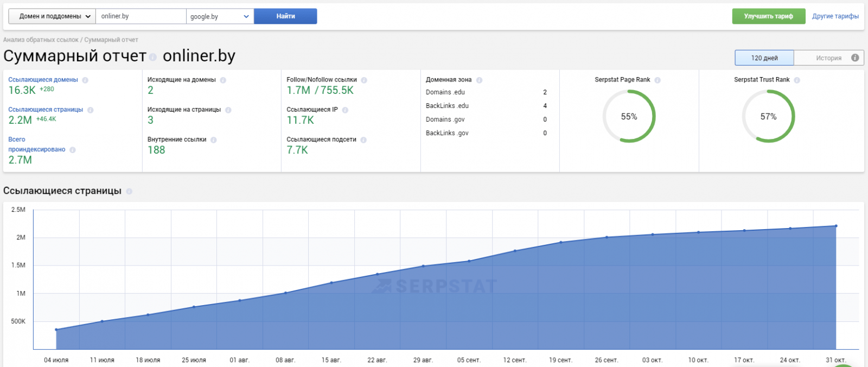The height and width of the screenshot is (367, 868).
Task: Click chart data point for 08 авг.
Action: click(285, 293)
